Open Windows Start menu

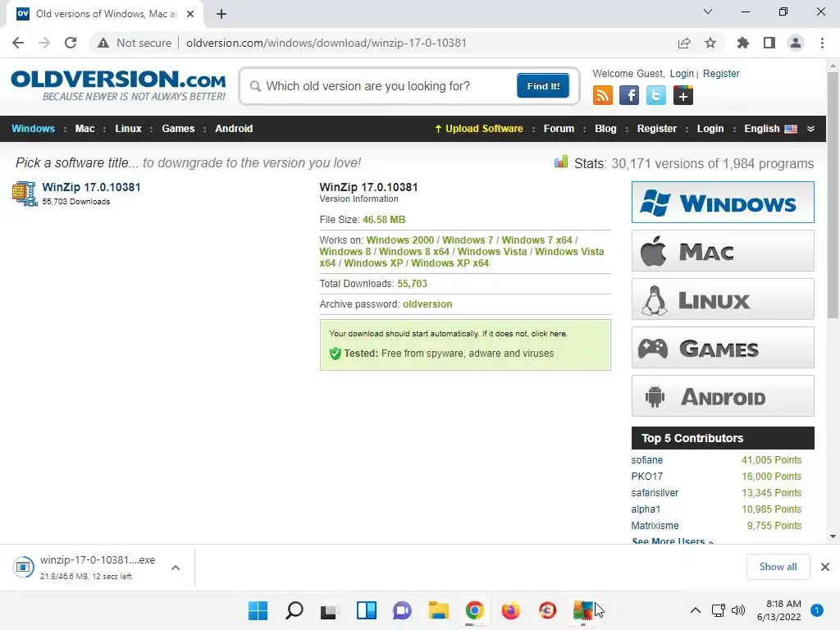[258, 610]
